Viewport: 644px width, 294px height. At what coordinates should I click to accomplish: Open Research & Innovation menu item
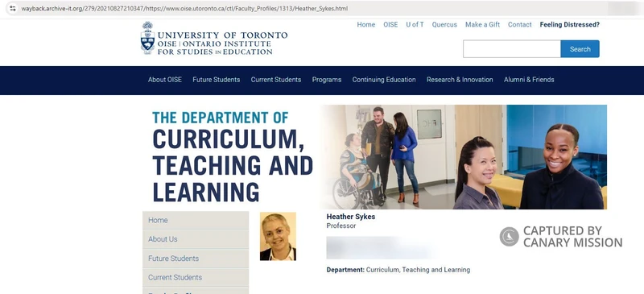pos(460,80)
